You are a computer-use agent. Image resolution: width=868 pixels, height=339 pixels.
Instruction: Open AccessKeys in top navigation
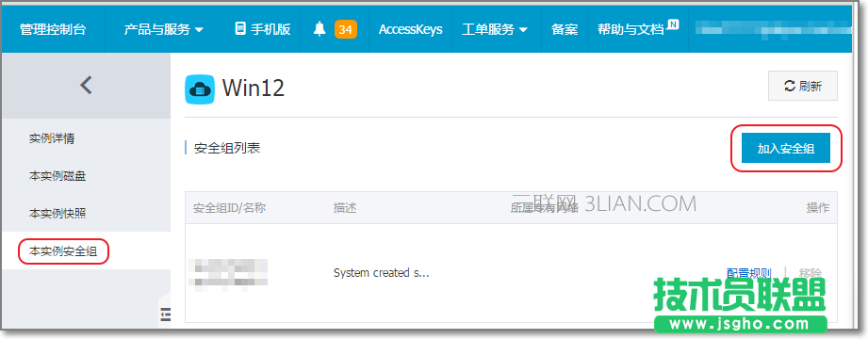(x=410, y=29)
